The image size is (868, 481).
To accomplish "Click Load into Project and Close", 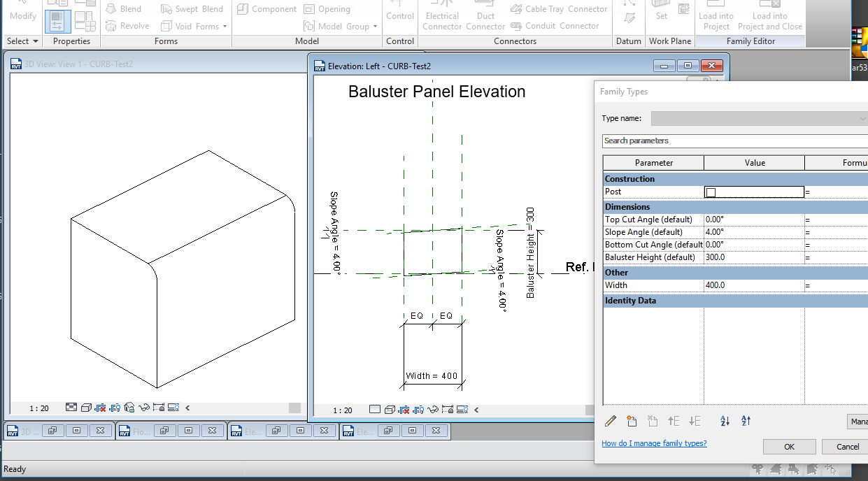I will pos(770,17).
